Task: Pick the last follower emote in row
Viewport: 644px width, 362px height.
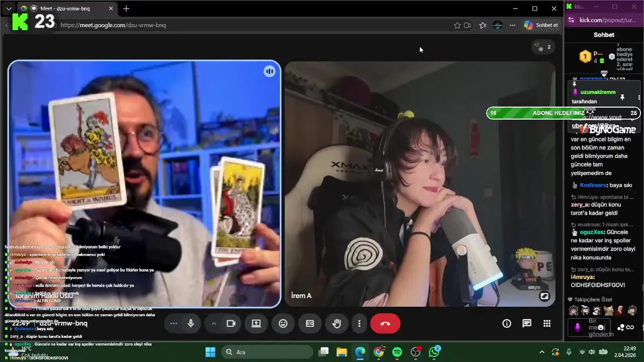Action: (632, 310)
